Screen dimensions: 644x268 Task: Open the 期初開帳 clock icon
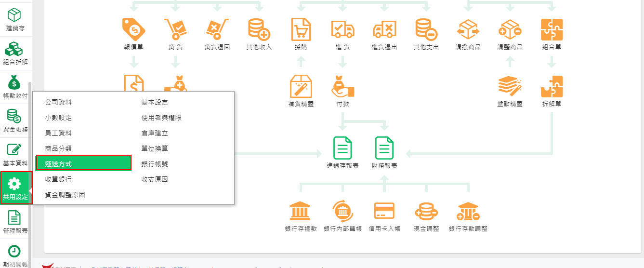click(x=14, y=251)
